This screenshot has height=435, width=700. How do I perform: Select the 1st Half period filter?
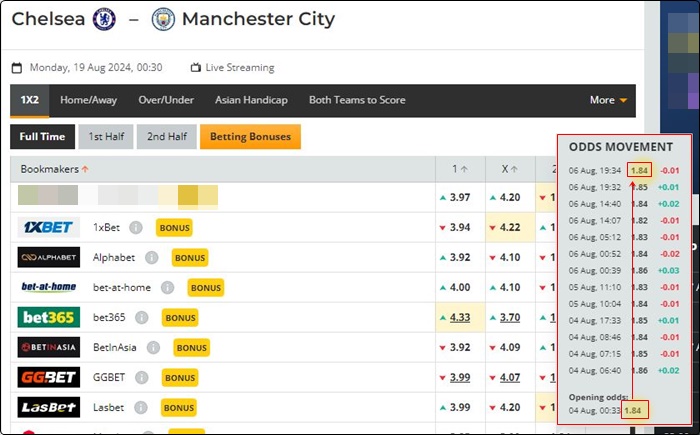click(106, 137)
